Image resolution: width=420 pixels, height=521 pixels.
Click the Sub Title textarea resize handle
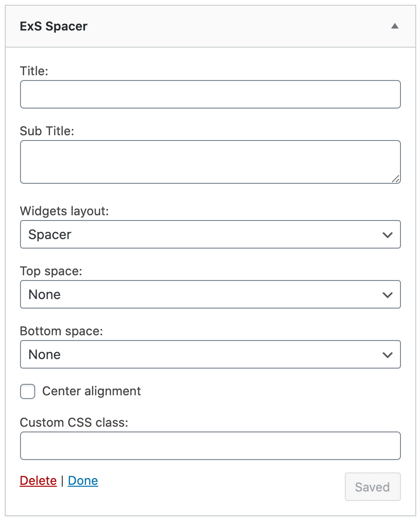coord(396,179)
